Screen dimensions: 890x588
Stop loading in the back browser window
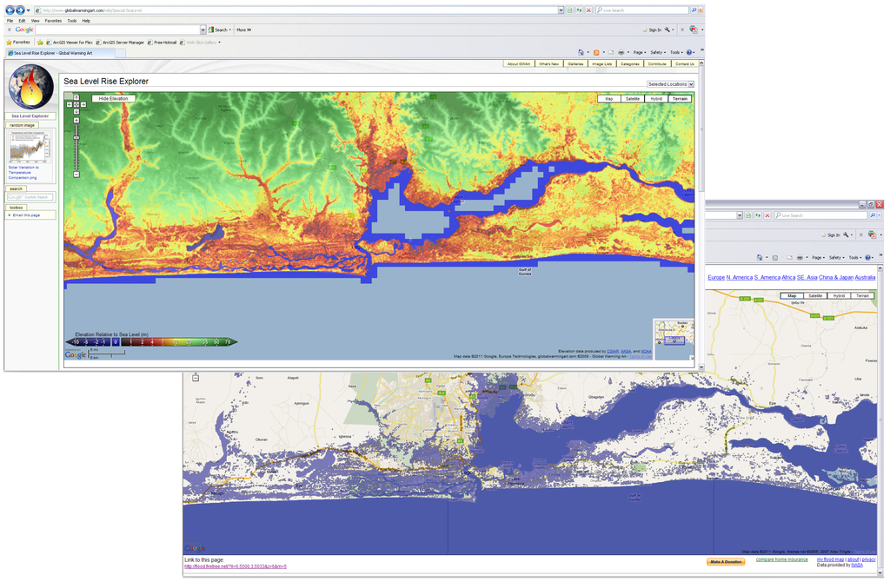click(767, 215)
